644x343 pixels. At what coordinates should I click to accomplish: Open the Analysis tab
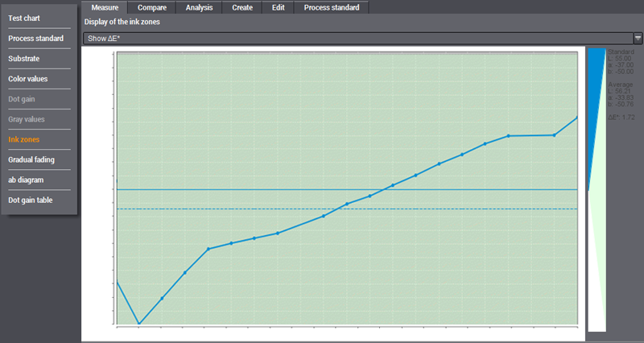click(x=199, y=7)
